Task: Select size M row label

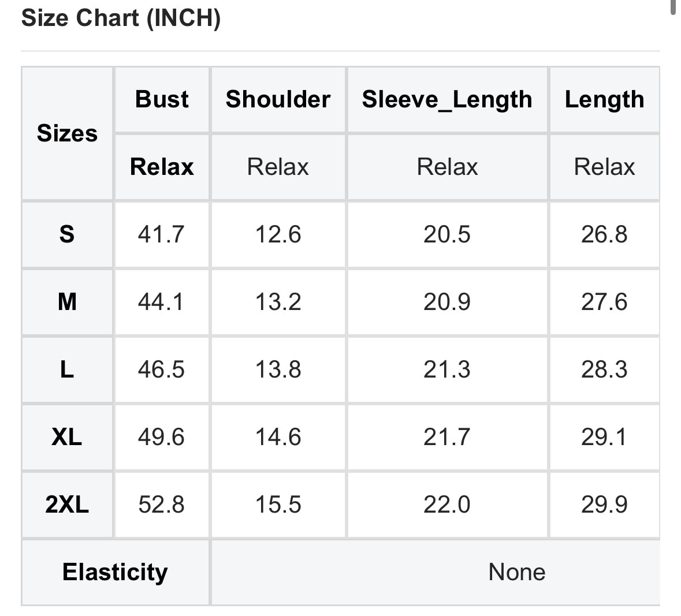Action: coord(68,302)
